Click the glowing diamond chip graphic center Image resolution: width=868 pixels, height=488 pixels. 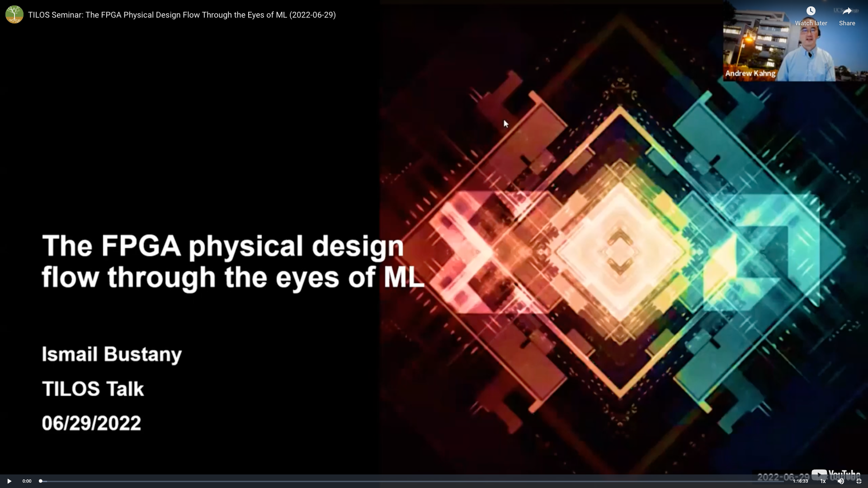[x=619, y=251]
